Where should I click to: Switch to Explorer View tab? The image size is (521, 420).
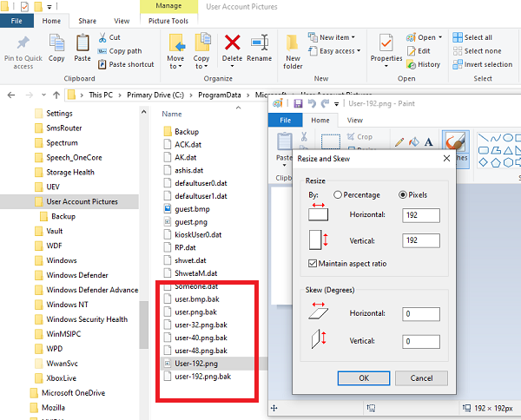coord(122,21)
